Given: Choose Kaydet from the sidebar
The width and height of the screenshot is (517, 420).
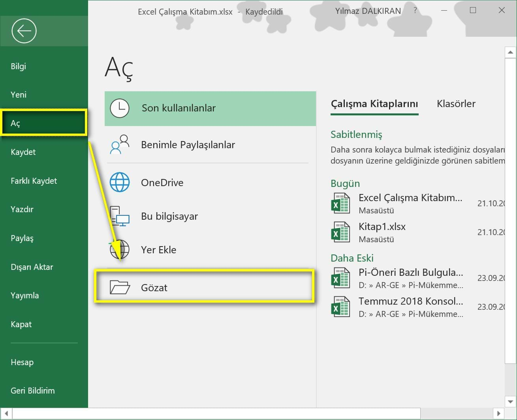Looking at the screenshot, I should [x=44, y=152].
